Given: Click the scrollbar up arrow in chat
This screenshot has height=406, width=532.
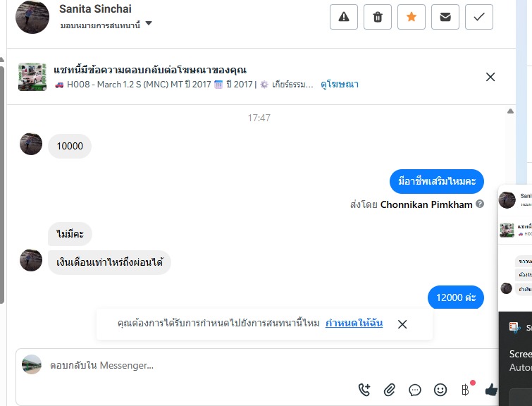Looking at the screenshot, I should (x=510, y=111).
